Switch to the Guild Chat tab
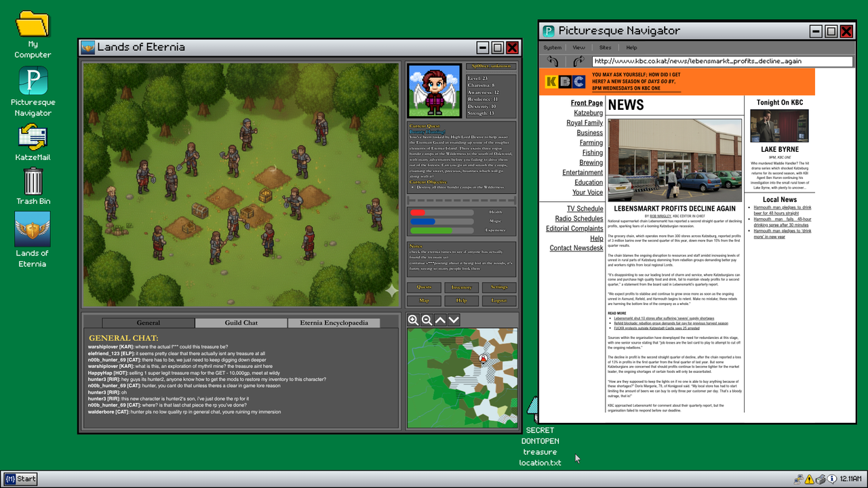The width and height of the screenshot is (868, 488). pyautogui.click(x=241, y=323)
